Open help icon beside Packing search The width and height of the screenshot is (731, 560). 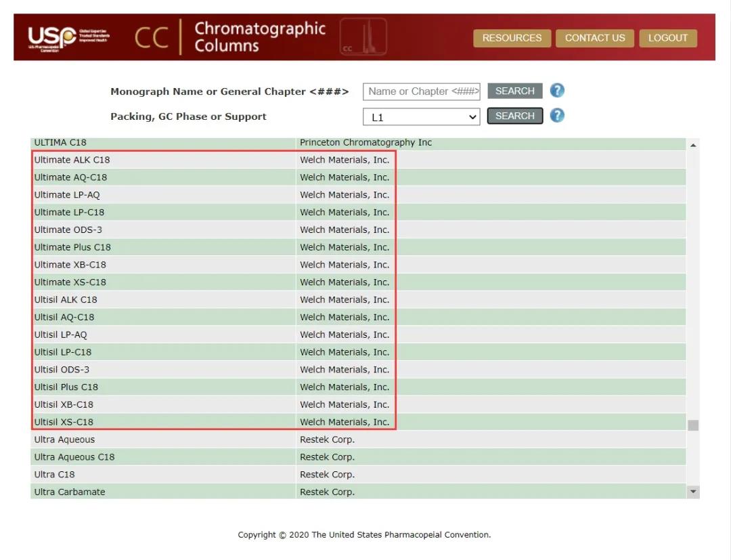tap(557, 116)
